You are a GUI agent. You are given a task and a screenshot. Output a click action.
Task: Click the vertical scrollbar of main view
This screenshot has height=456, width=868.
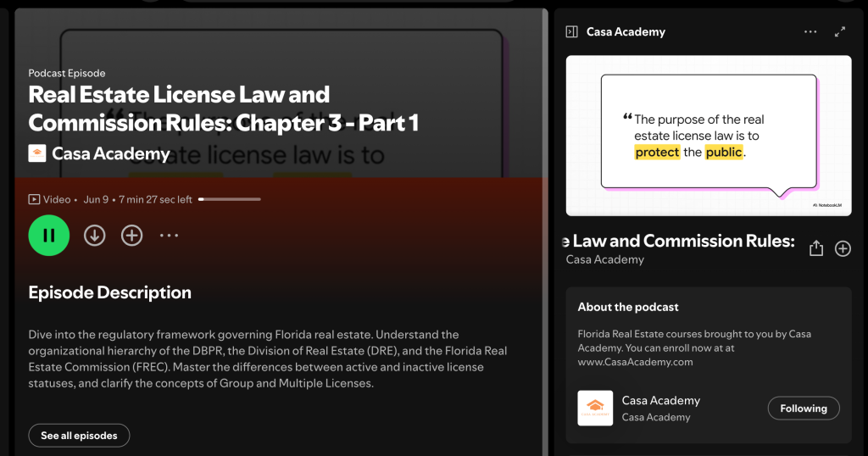pos(545,232)
